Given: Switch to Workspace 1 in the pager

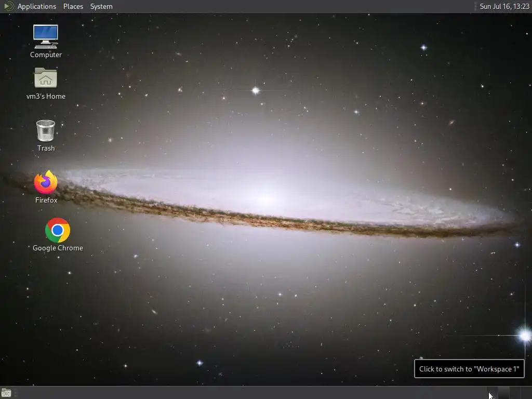Looking at the screenshot, I should (492, 393).
